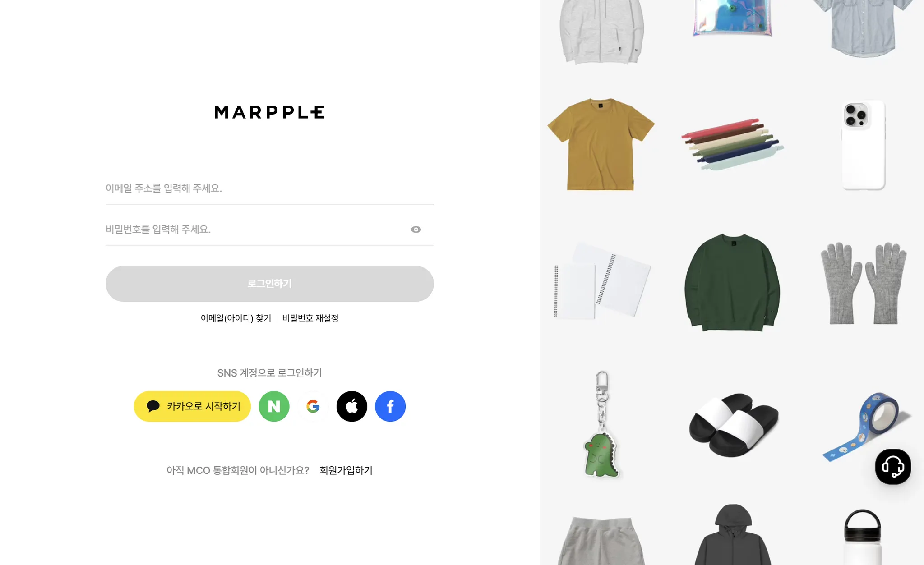Sign in with the Google icon
Image resolution: width=924 pixels, height=565 pixels.
(313, 406)
